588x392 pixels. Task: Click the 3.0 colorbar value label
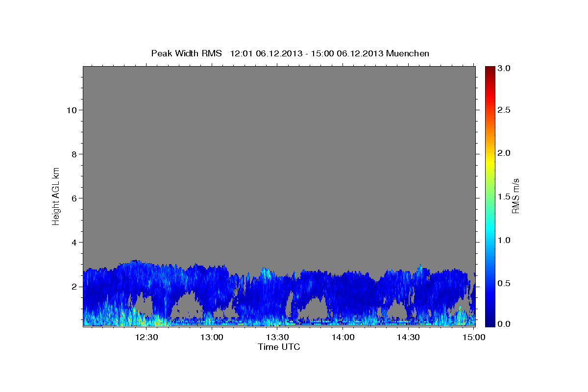tap(504, 69)
